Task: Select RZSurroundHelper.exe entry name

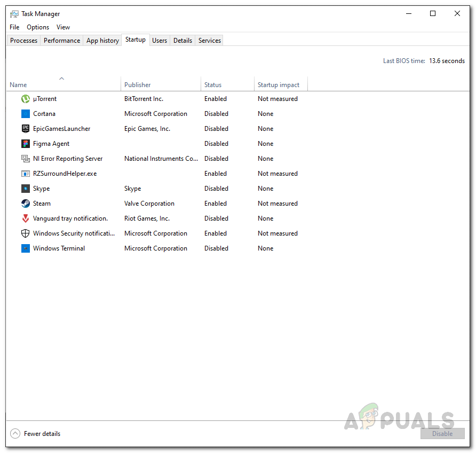Action: 65,174
